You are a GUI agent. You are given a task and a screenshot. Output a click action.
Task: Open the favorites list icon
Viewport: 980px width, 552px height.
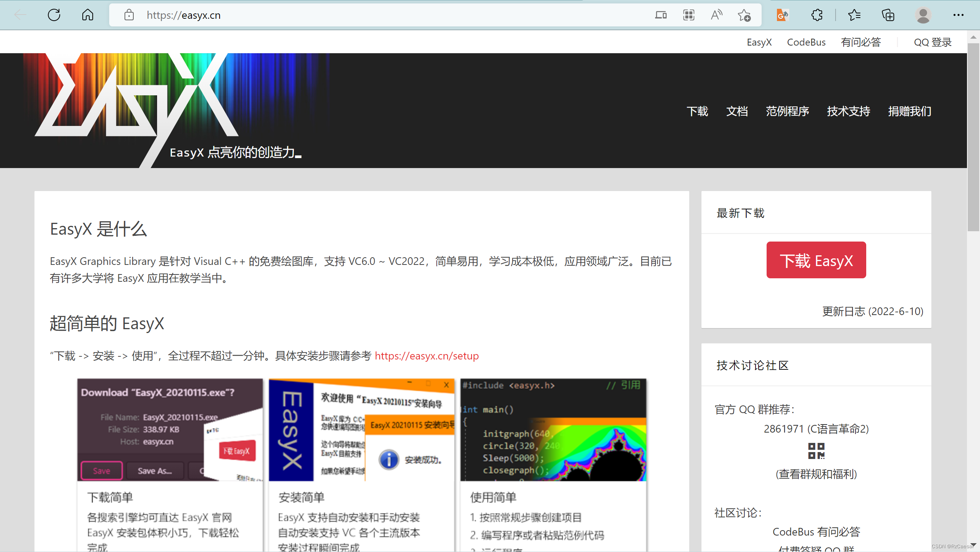coord(854,15)
